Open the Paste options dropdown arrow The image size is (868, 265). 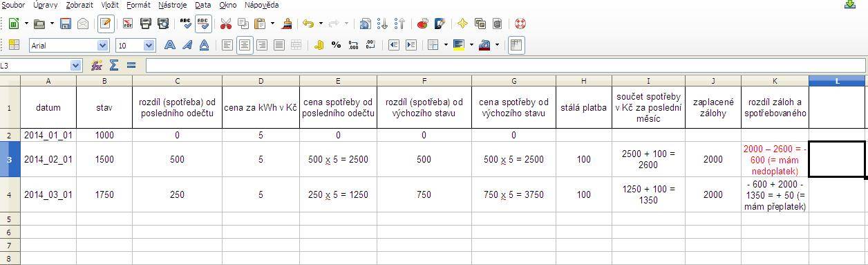(x=273, y=24)
